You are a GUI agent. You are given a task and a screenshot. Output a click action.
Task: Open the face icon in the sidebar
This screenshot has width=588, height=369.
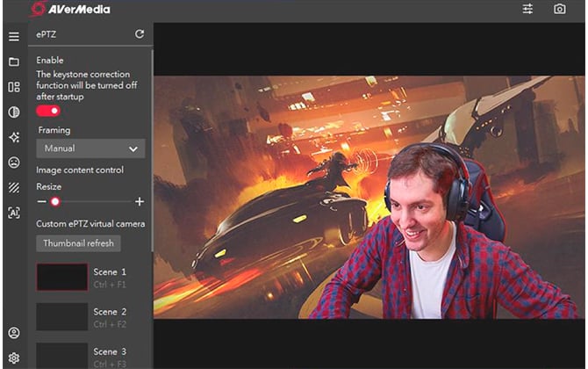point(14,163)
